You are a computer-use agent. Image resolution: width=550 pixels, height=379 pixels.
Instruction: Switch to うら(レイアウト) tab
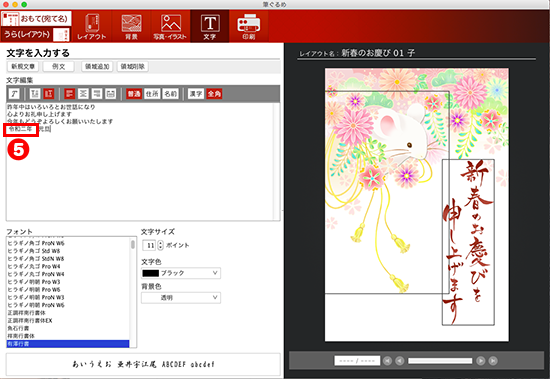(35, 34)
